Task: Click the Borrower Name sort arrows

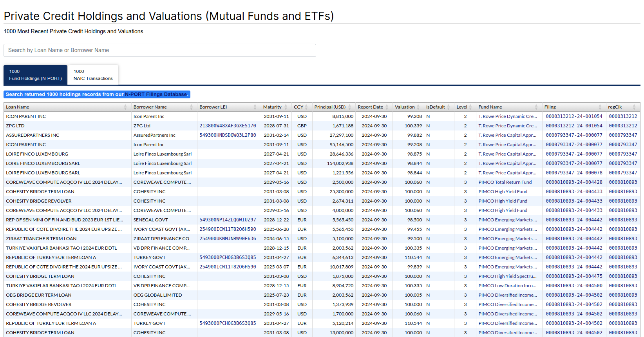Action: (x=192, y=107)
